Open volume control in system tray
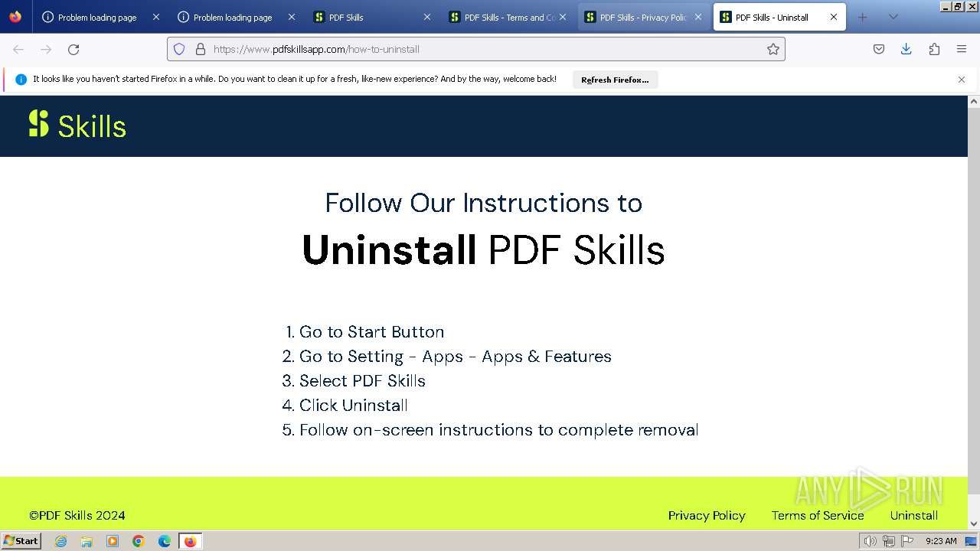This screenshot has width=980, height=551. click(870, 541)
